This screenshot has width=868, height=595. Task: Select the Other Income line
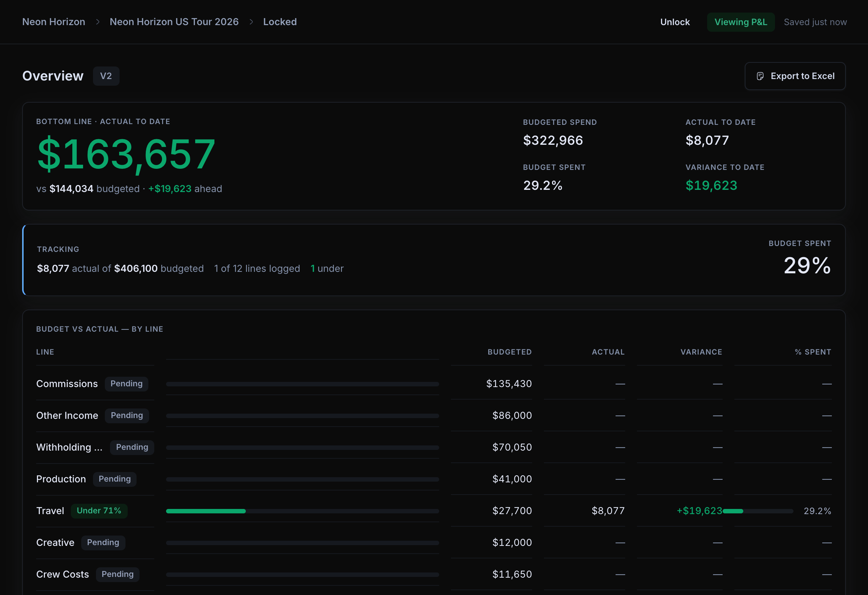[x=67, y=416]
